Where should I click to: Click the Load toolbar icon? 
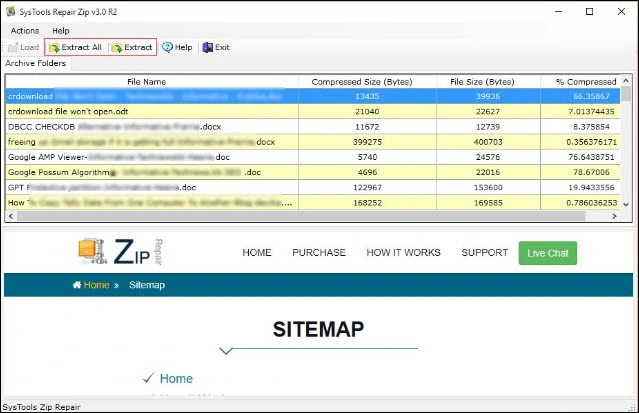click(x=13, y=47)
